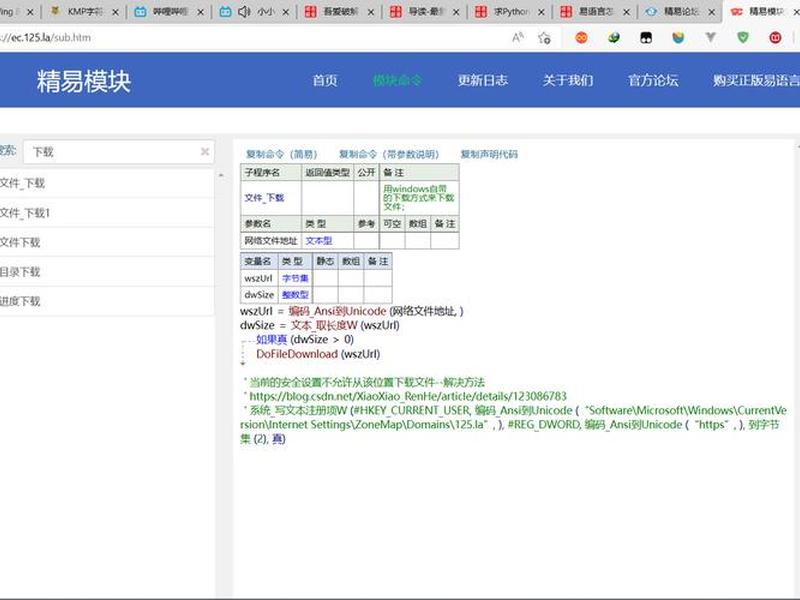Click the 用windows自带的下载方式 remark cell
Screen dimensions: 800x600
click(x=419, y=198)
